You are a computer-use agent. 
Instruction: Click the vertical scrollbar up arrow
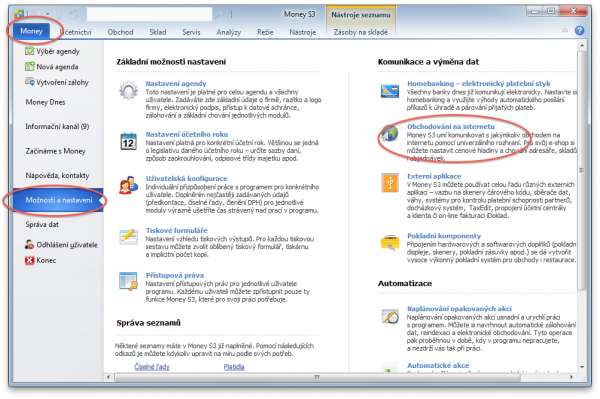point(582,45)
